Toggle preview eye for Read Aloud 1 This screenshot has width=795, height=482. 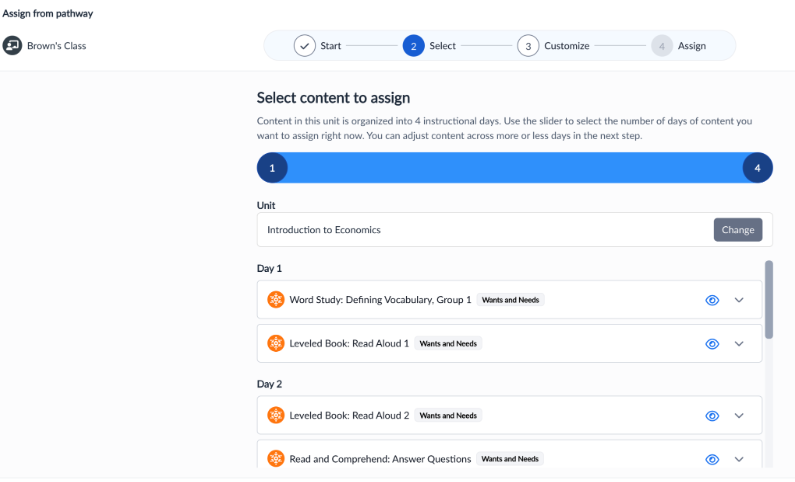click(x=713, y=344)
